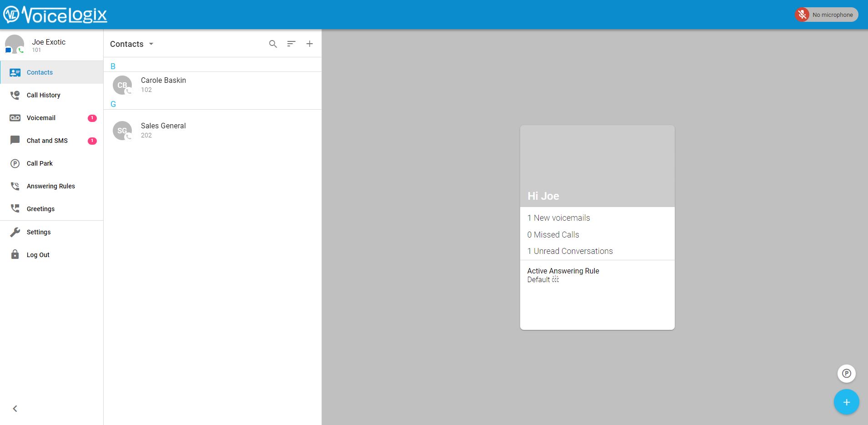
Task: Click the Sales General avatar
Action: click(x=122, y=131)
